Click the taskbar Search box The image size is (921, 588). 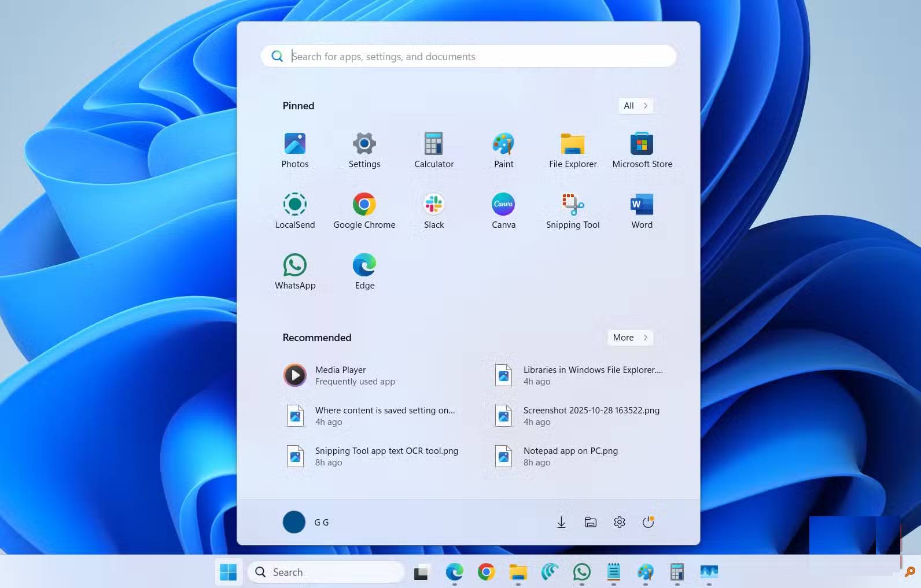point(326,572)
